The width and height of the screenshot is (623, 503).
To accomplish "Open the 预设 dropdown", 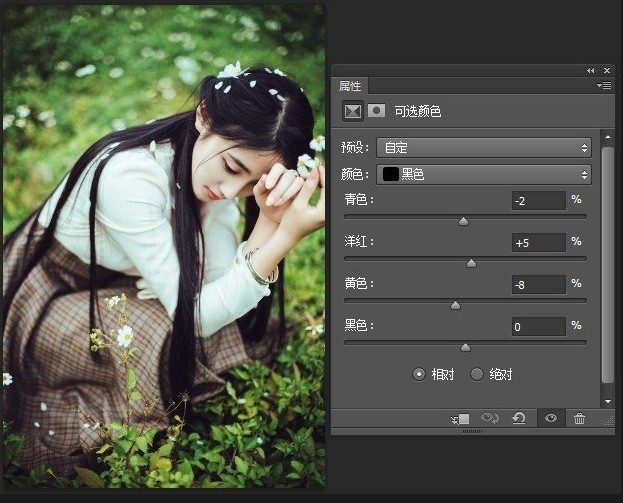I will click(x=484, y=148).
